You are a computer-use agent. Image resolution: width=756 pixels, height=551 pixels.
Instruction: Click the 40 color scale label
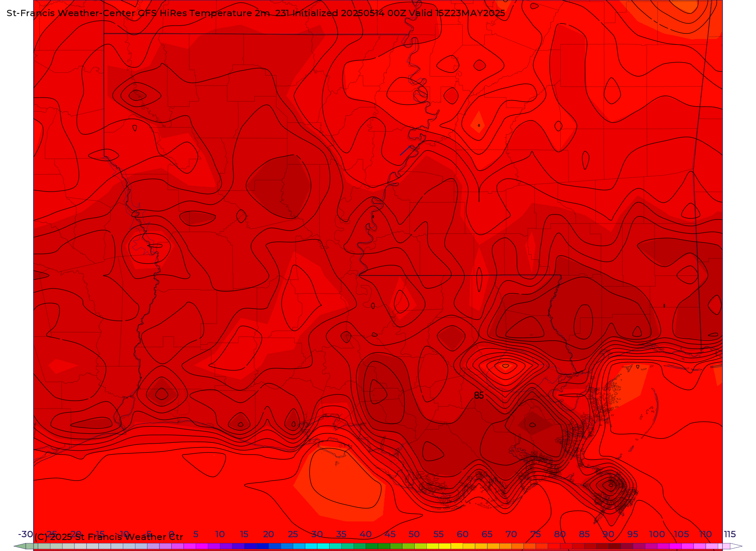point(366,534)
